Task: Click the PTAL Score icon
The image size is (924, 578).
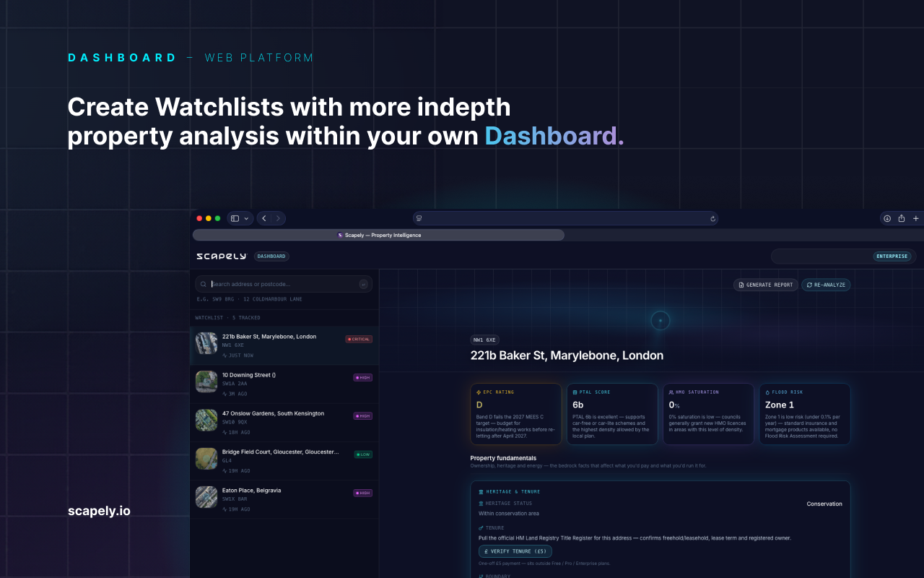Action: (x=575, y=392)
